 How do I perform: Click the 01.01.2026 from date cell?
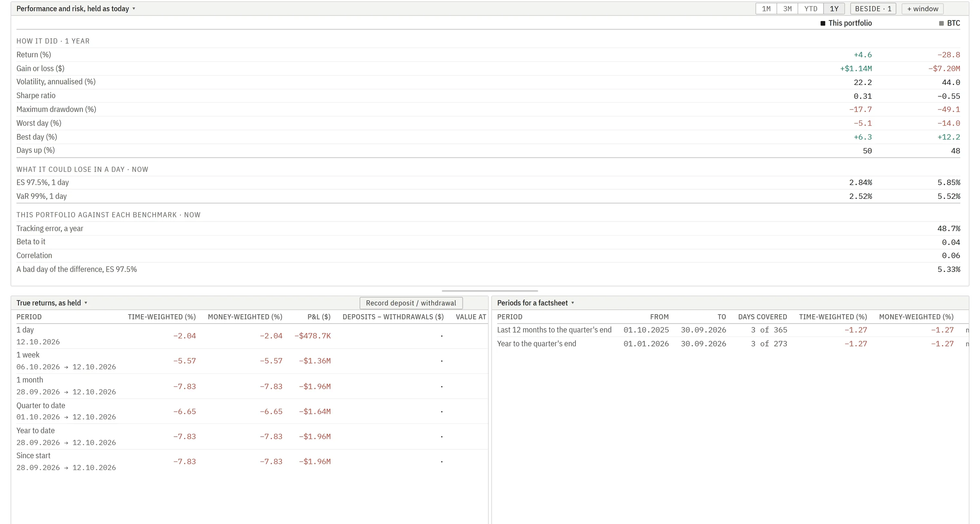(646, 344)
